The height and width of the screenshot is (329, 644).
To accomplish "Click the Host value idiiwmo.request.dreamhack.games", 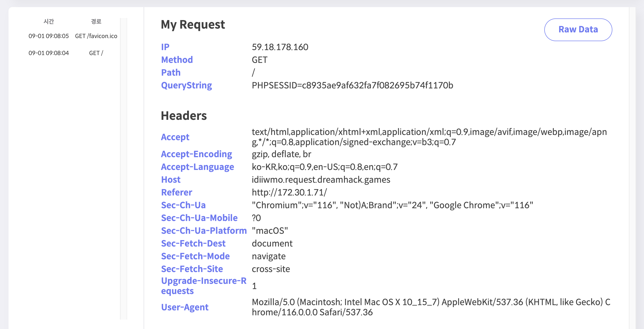I will [x=321, y=179].
